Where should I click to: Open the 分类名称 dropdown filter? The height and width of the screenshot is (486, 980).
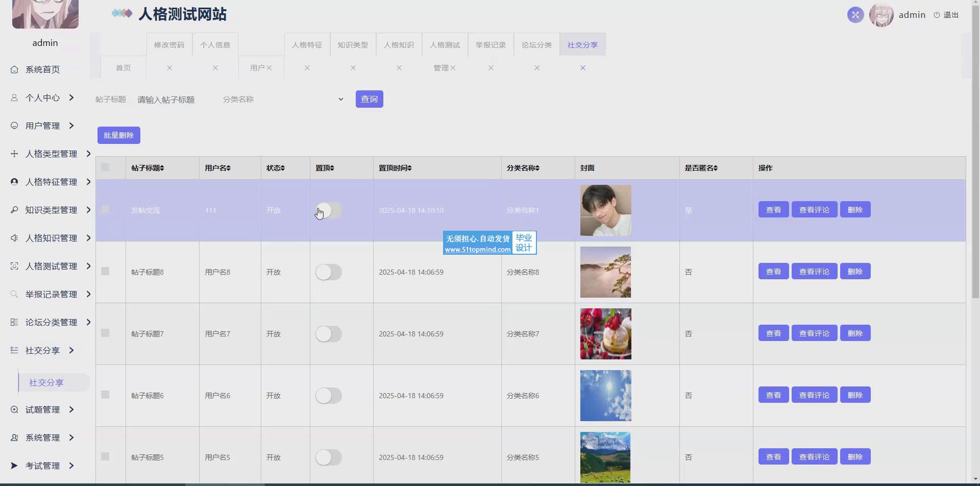(x=282, y=100)
